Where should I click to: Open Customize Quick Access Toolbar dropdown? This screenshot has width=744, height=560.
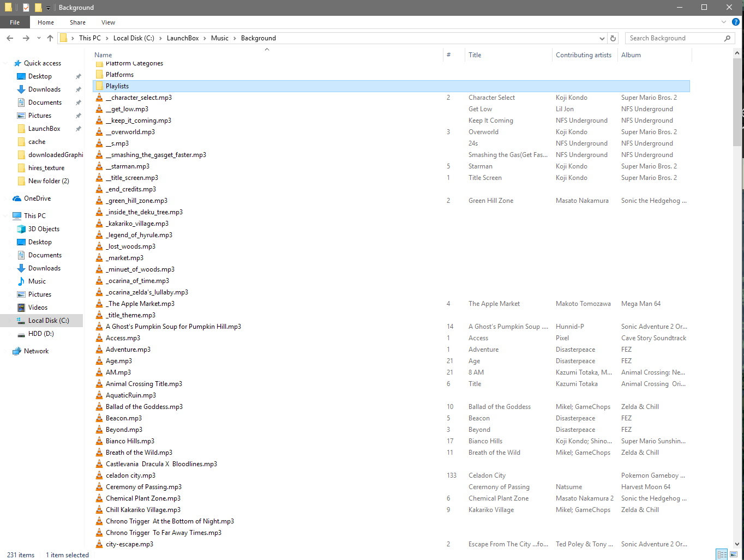click(48, 8)
